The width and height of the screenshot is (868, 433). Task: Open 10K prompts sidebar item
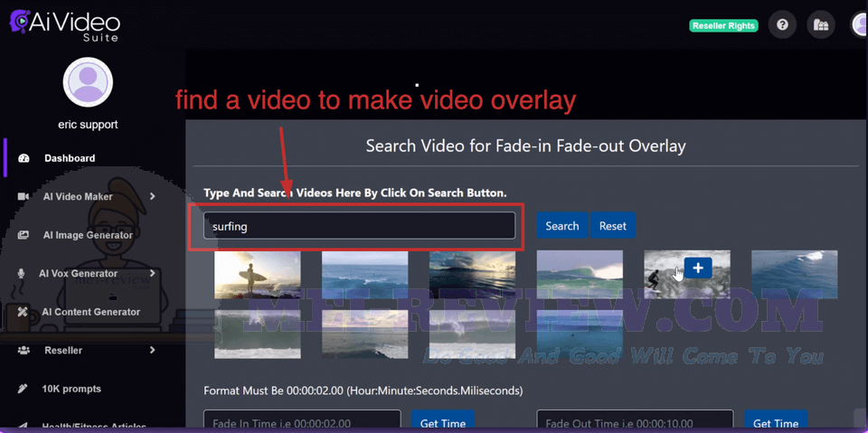pyautogui.click(x=71, y=389)
